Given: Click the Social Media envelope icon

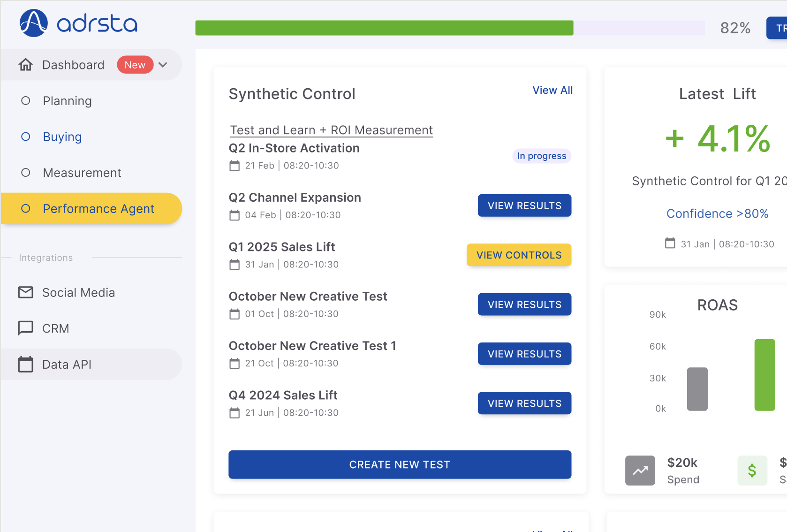Looking at the screenshot, I should coord(26,292).
